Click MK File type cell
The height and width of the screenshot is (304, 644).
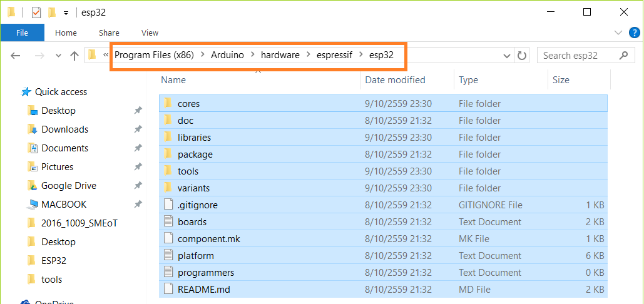coord(475,239)
